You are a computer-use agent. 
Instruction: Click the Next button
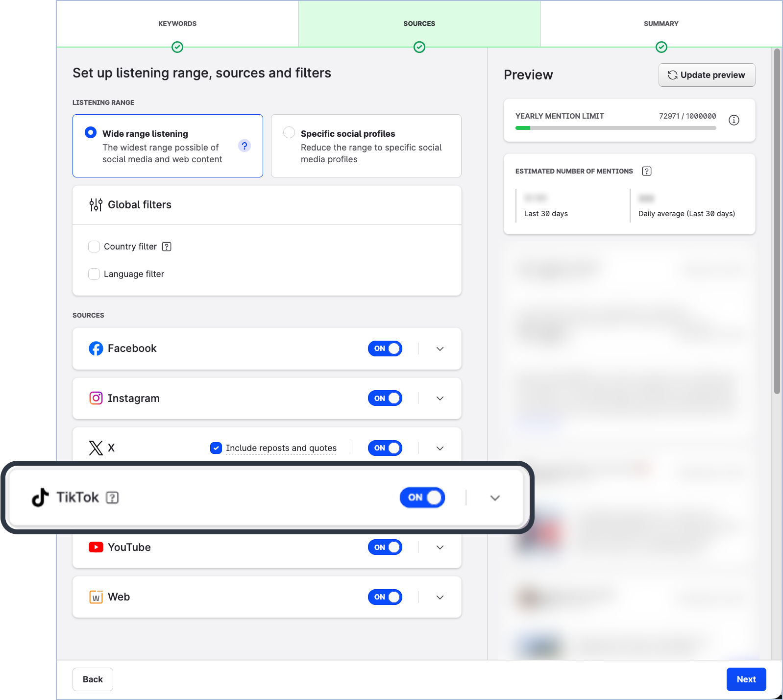tap(746, 679)
